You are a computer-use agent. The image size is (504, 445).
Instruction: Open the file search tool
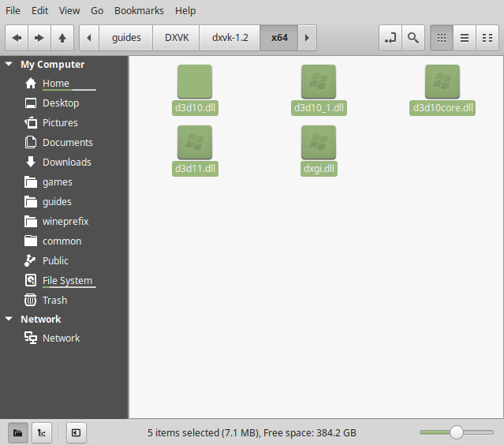pyautogui.click(x=413, y=38)
